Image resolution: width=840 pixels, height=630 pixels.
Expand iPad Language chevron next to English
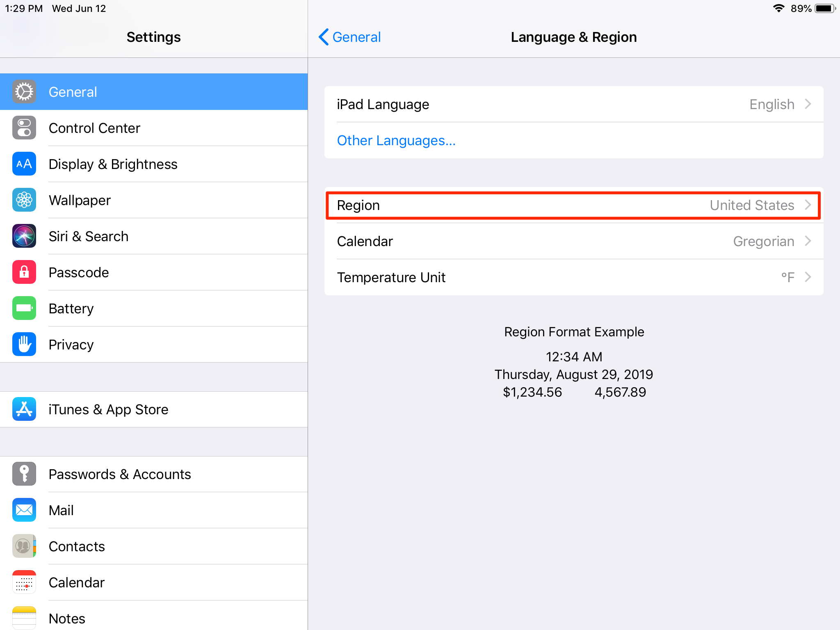[x=808, y=104]
